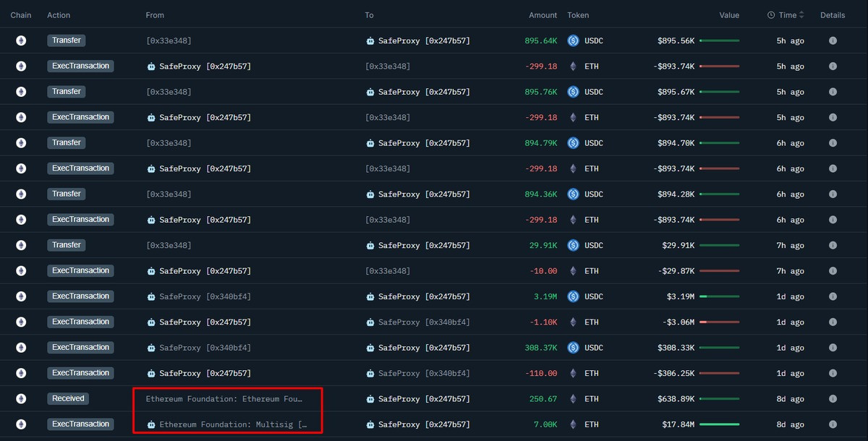Screen dimensions: 868x441
Task: Click the 894.36K amount cell
Action: pyautogui.click(x=541, y=194)
